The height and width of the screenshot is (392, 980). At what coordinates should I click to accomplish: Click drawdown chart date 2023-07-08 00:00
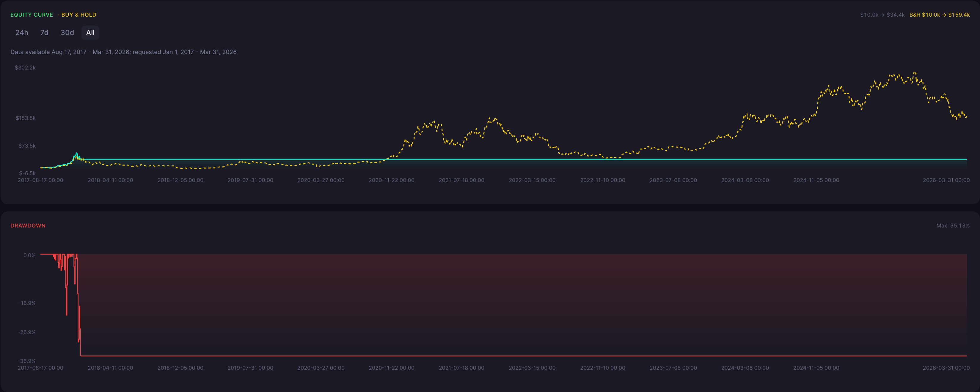pos(673,368)
